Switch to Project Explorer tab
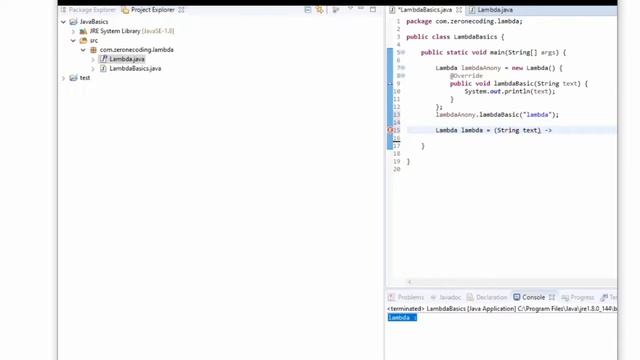The height and width of the screenshot is (360, 640). tap(149, 10)
